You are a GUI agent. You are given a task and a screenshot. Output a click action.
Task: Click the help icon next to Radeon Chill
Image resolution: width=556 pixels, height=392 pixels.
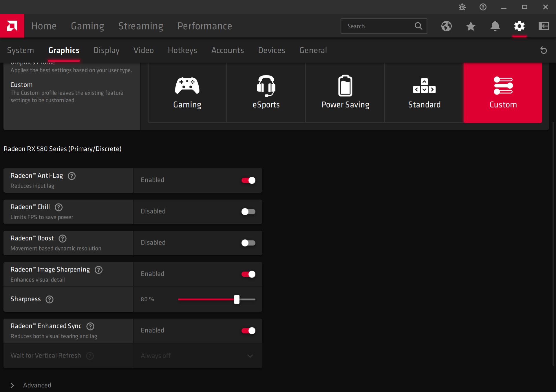(59, 207)
